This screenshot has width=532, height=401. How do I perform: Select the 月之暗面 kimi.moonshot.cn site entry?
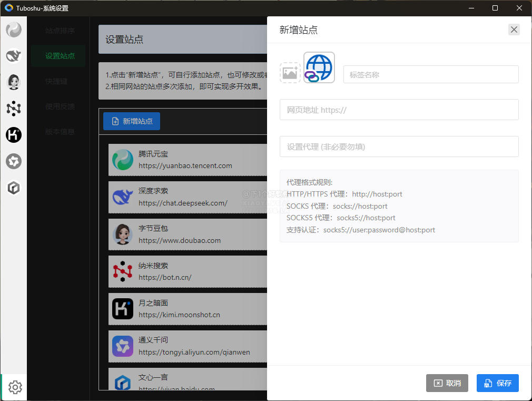point(188,309)
